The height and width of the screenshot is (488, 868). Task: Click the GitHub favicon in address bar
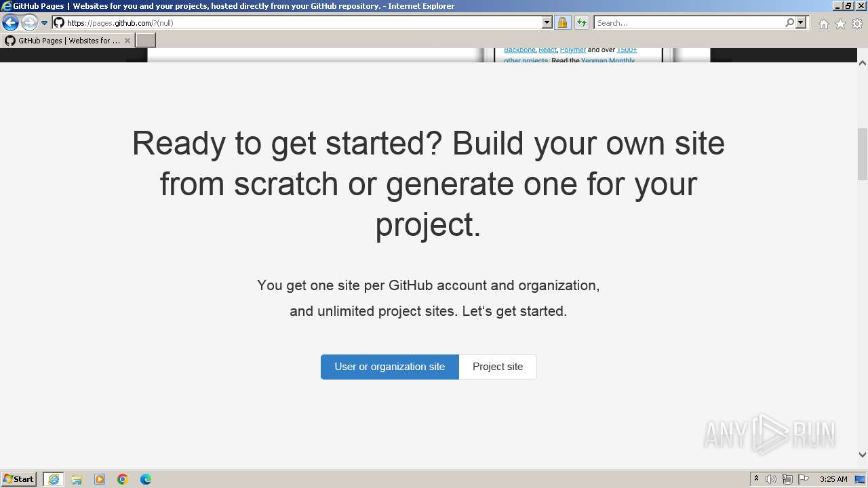pos(59,23)
